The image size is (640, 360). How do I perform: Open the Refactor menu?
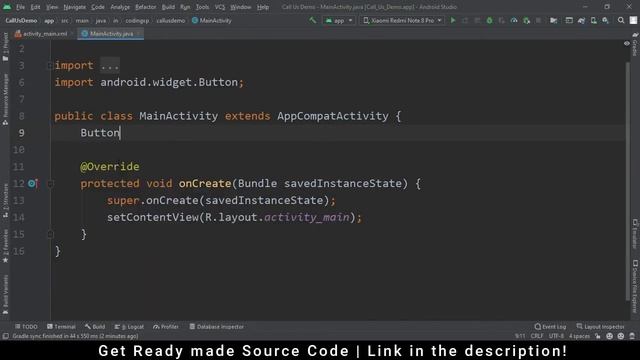146,7
